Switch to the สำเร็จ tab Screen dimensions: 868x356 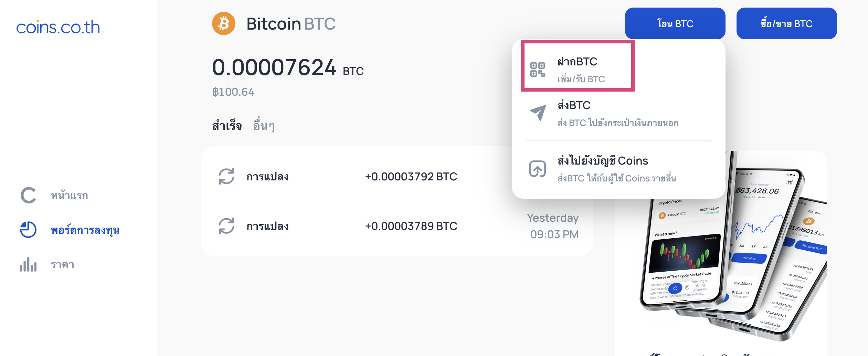pos(227,126)
